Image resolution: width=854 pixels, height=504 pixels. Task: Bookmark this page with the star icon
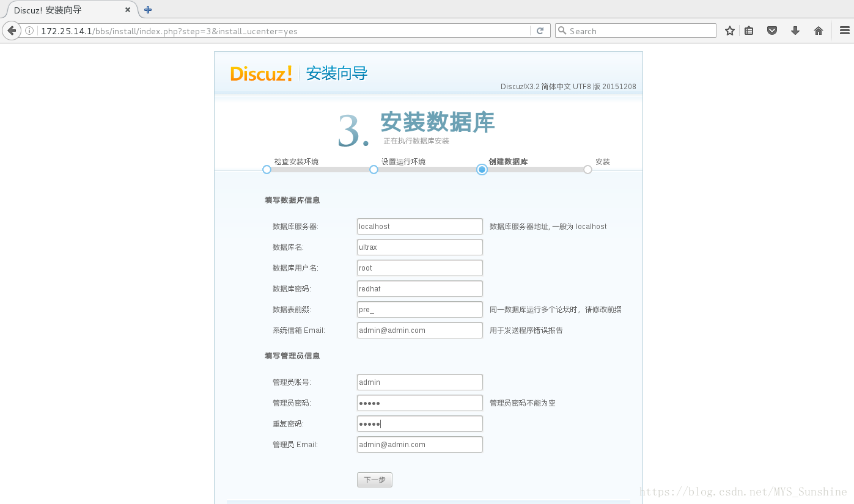pyautogui.click(x=729, y=31)
